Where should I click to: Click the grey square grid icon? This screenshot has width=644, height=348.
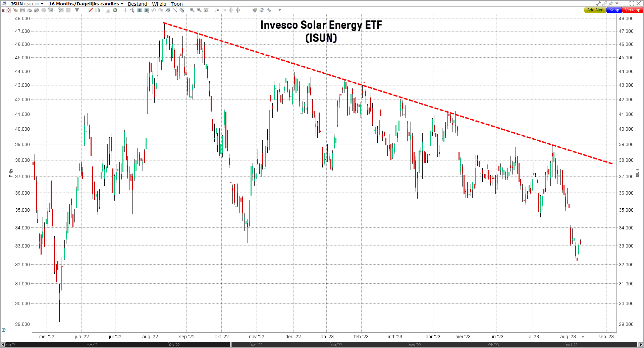[x=68, y=10]
